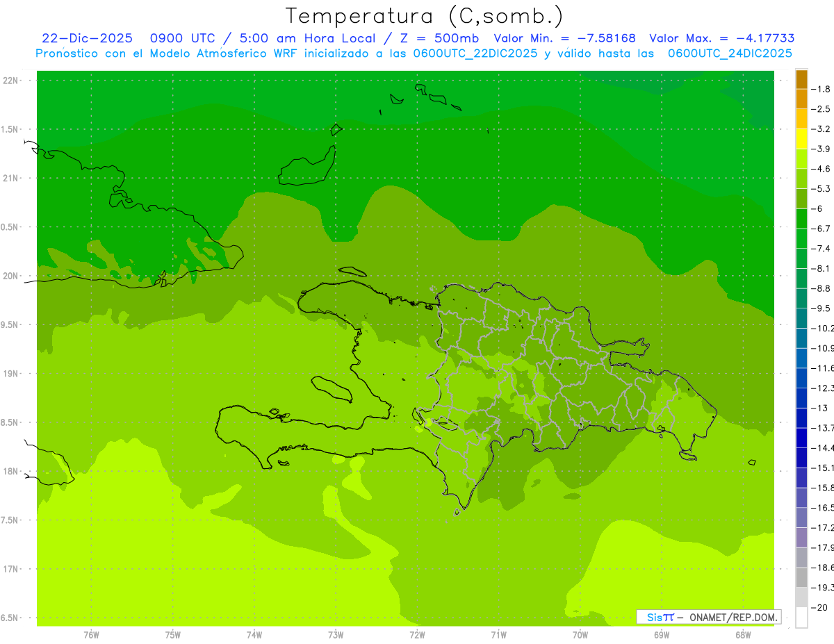Image resolution: width=834 pixels, height=644 pixels.
Task: Click the white swatch below -20
Action: pos(801,617)
